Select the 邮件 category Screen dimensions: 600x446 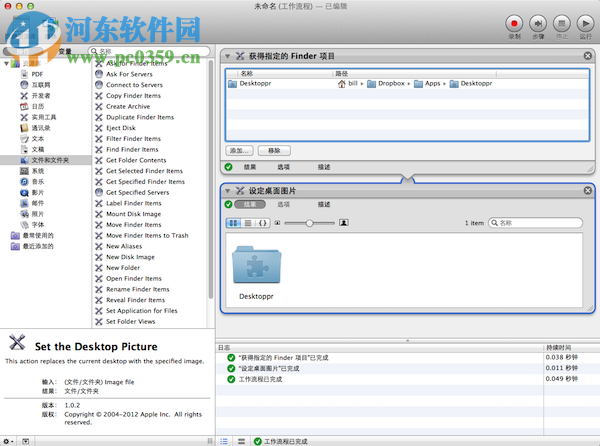click(32, 203)
